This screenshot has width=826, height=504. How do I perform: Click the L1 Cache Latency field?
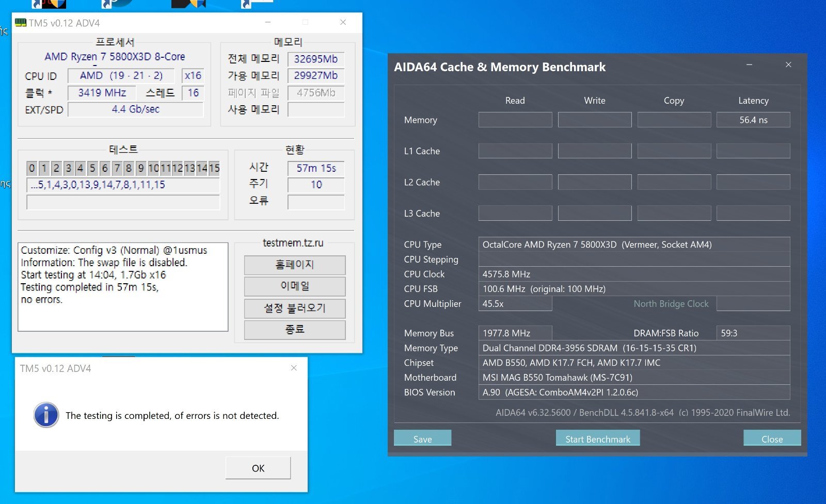click(753, 151)
